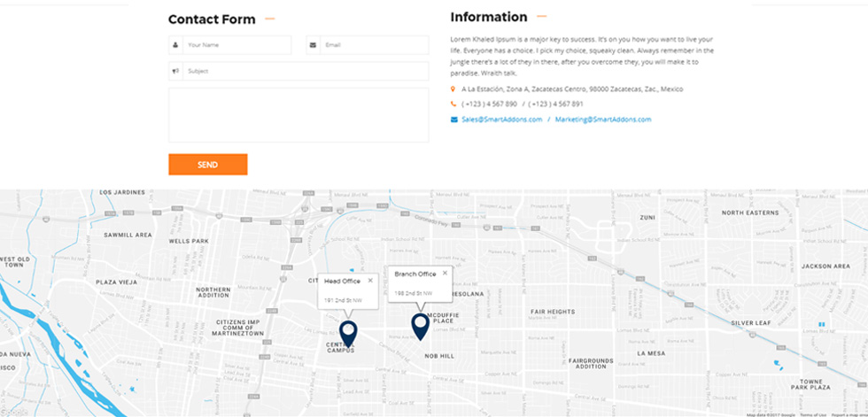
Task: Select the address text starting A La Estación
Action: (572, 89)
